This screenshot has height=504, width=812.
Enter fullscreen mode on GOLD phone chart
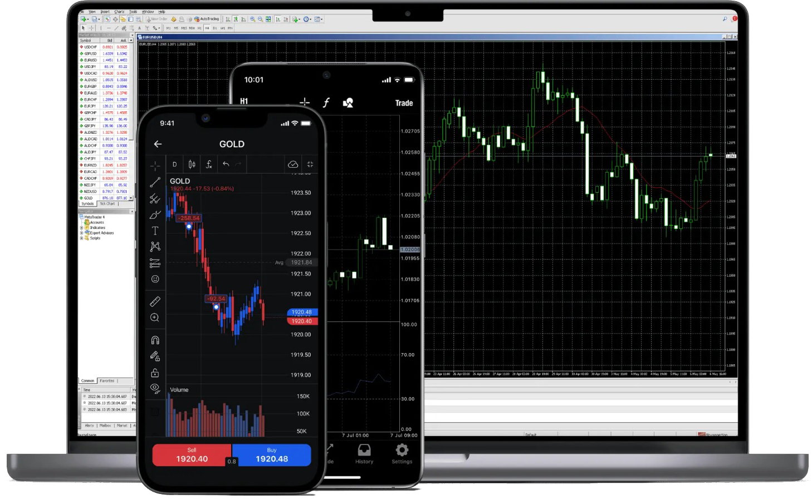coord(310,164)
